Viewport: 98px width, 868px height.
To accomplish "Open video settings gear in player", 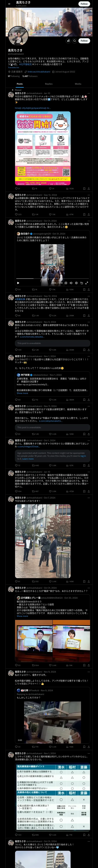I will (x=76, y=283).
